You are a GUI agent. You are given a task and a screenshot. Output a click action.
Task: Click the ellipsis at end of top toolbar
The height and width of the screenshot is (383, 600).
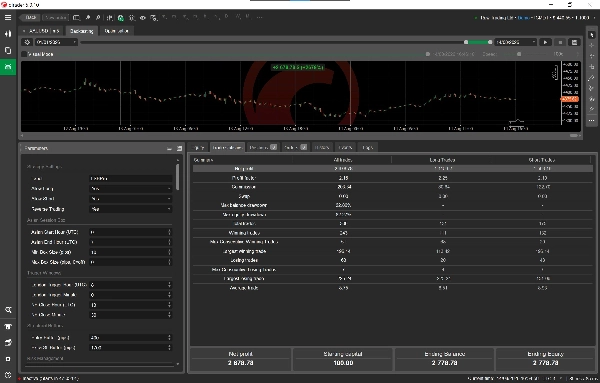259,18
